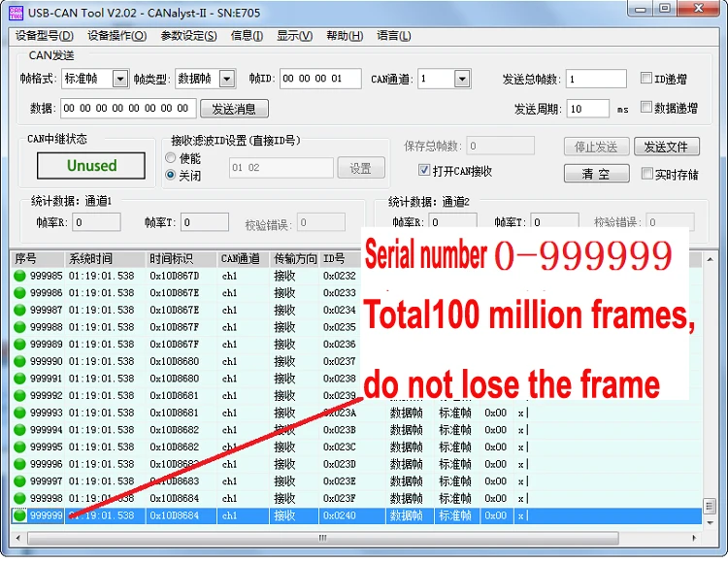728x563 pixels.
Task: Click channel 1 帧率R value field
Action: 96,222
